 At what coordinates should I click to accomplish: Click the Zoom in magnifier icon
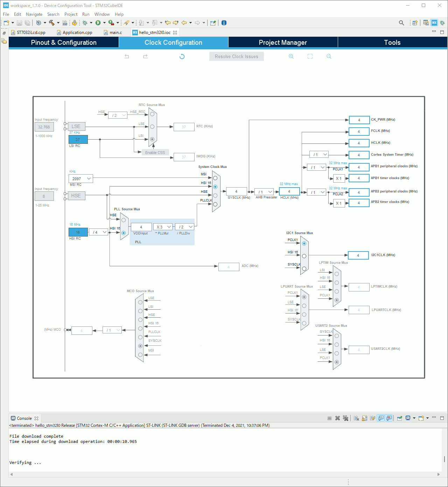coord(291,56)
